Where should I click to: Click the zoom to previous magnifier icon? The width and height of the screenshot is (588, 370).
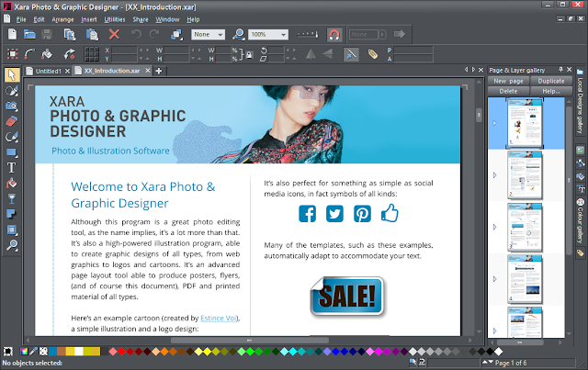[x=239, y=35]
